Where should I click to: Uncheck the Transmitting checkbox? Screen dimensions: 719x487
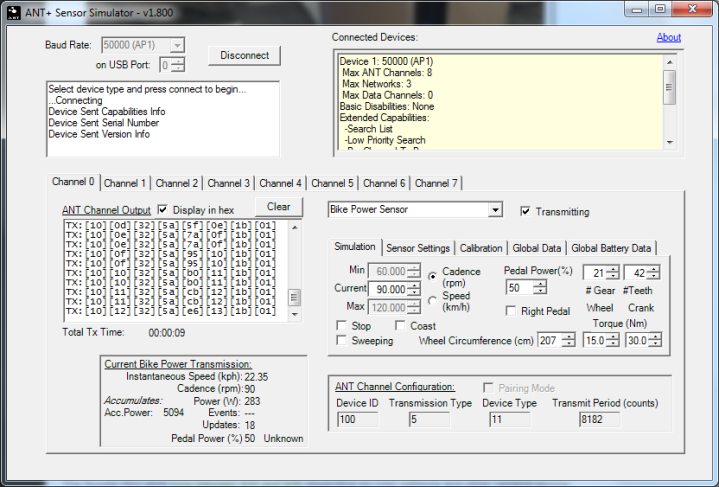pyautogui.click(x=525, y=211)
